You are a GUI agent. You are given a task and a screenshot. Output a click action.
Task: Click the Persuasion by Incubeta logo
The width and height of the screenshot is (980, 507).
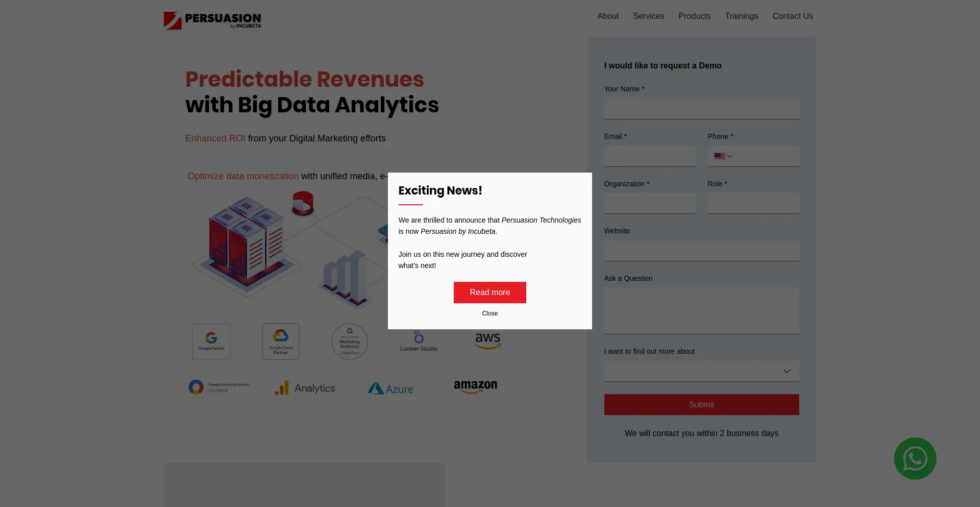click(x=212, y=20)
